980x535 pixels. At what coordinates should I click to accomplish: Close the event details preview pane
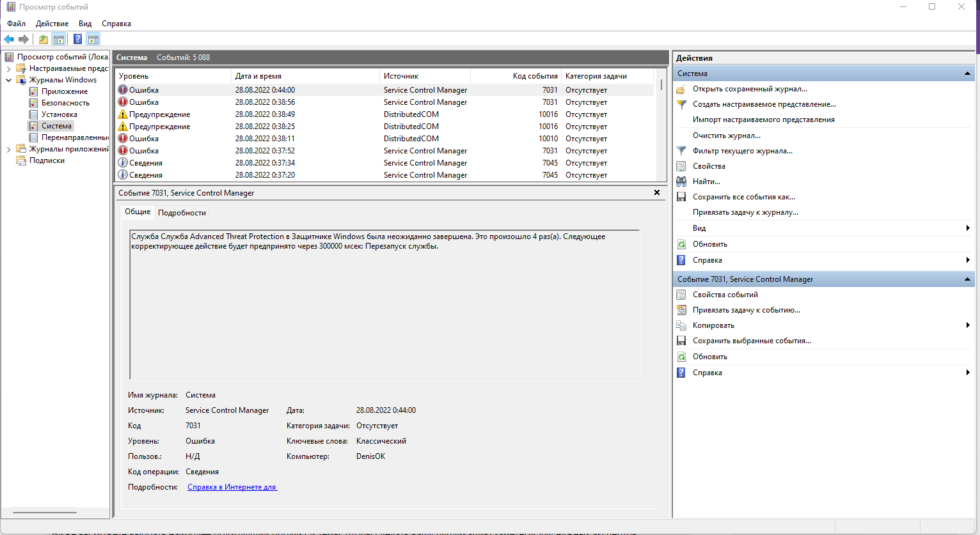657,192
